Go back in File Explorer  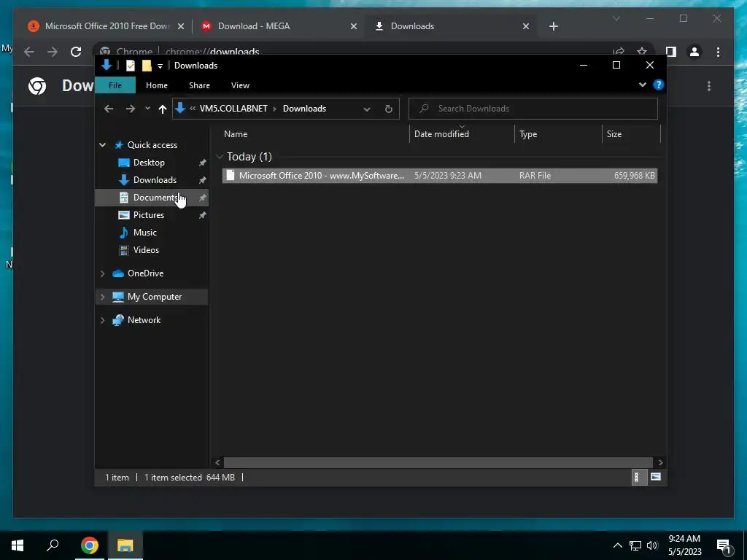pyautogui.click(x=109, y=109)
